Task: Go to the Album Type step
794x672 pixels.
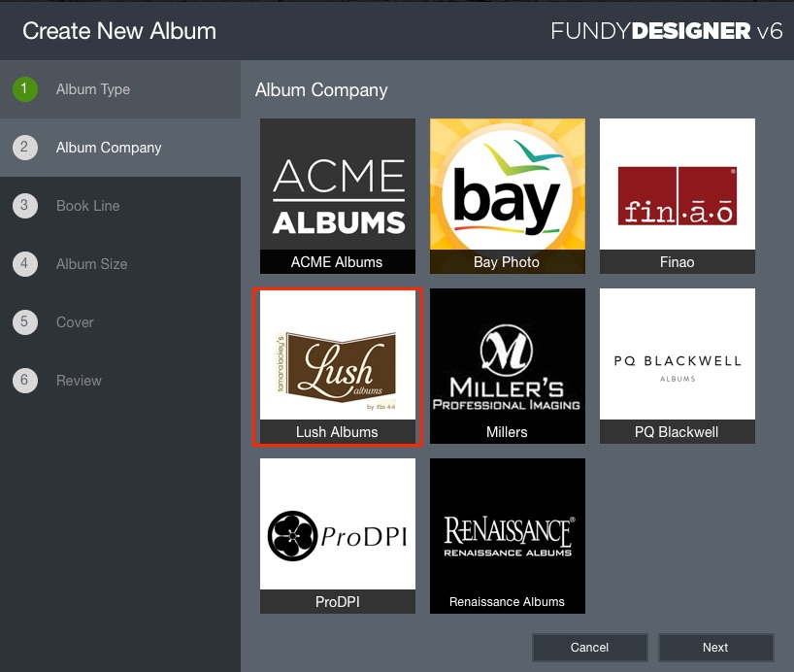Action: (x=120, y=89)
